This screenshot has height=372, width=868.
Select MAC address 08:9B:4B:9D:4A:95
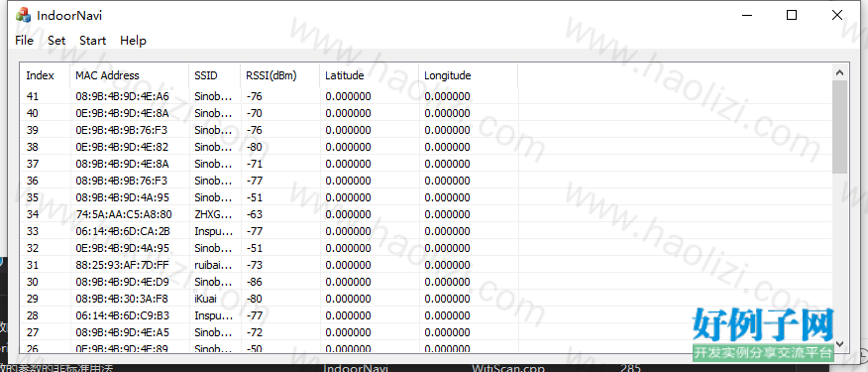pos(122,197)
